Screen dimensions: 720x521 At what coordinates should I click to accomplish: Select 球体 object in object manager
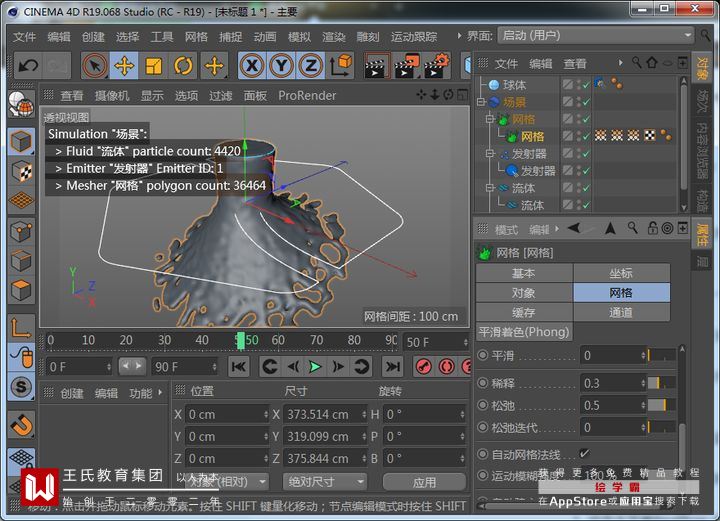pyautogui.click(x=514, y=85)
